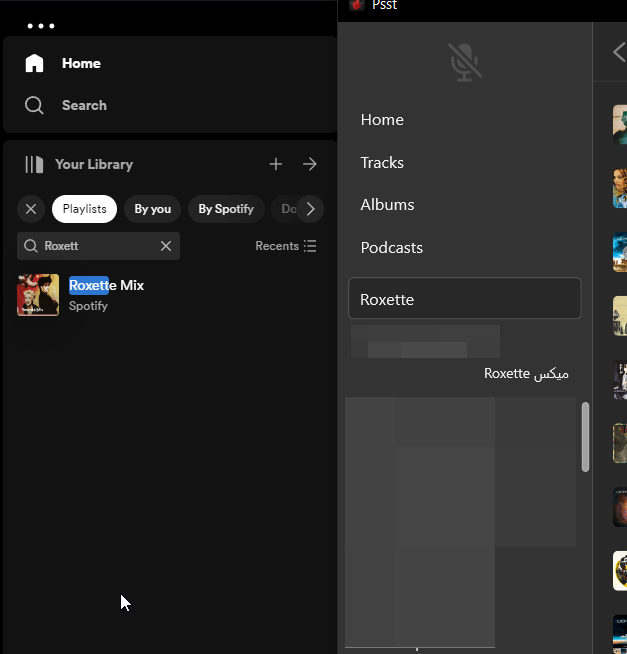Go back with Psst back chevron
The height and width of the screenshot is (654, 627).
(x=619, y=52)
